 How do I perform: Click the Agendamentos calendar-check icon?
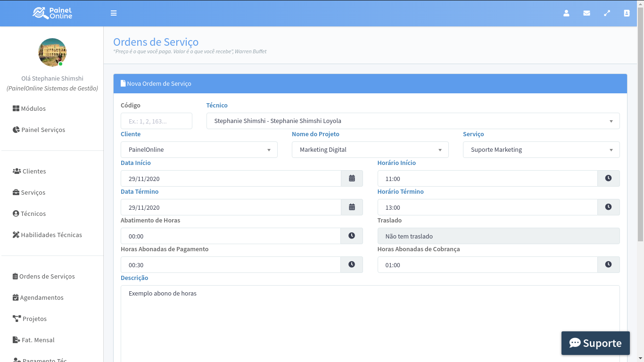16,297
